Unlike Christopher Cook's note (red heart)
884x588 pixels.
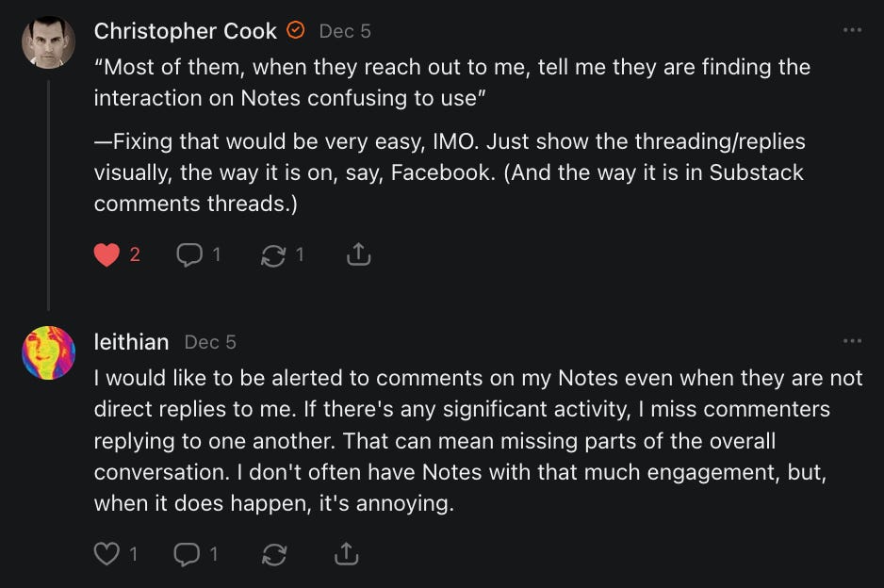point(107,254)
